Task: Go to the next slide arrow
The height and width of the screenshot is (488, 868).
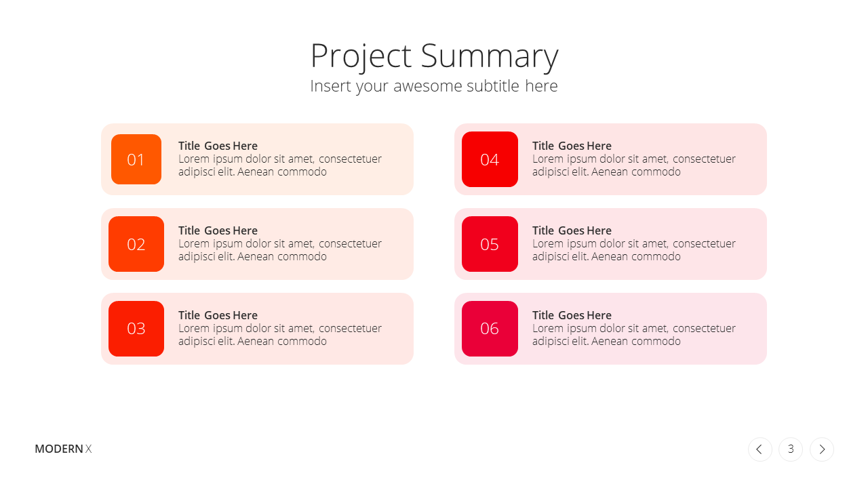Action: (x=822, y=449)
